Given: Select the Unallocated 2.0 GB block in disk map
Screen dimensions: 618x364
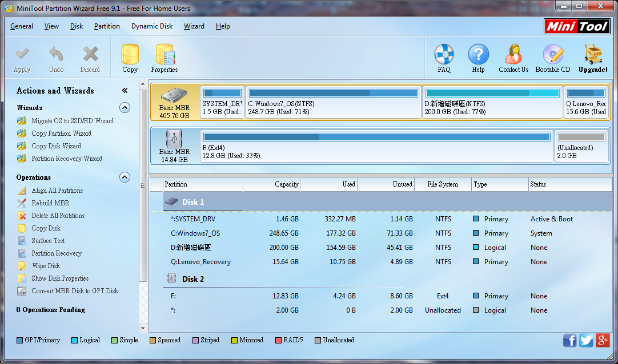Looking at the screenshot, I should (x=582, y=146).
